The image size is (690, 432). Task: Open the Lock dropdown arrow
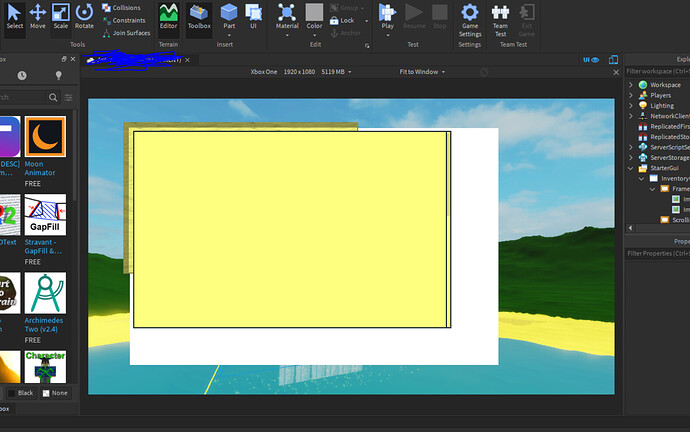[367, 21]
